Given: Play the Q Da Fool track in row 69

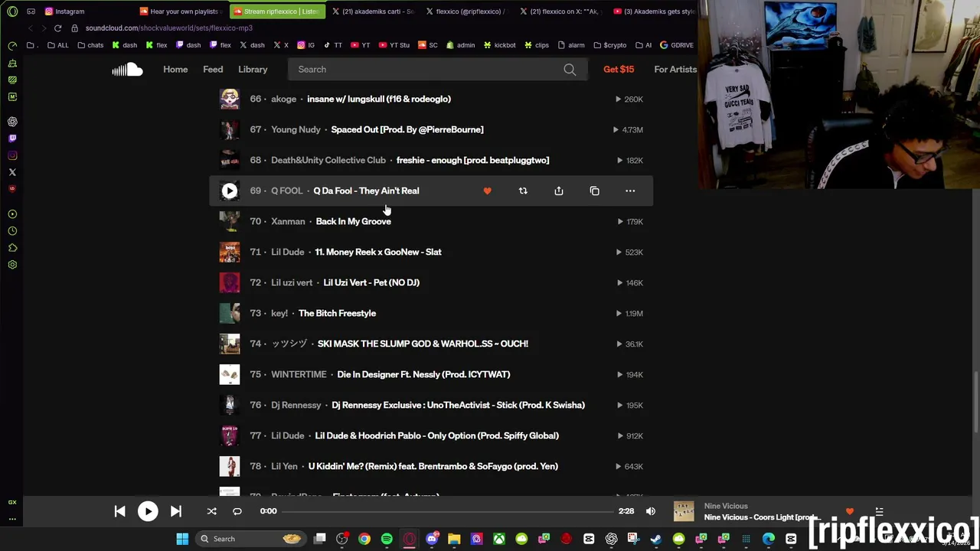Looking at the screenshot, I should (230, 191).
